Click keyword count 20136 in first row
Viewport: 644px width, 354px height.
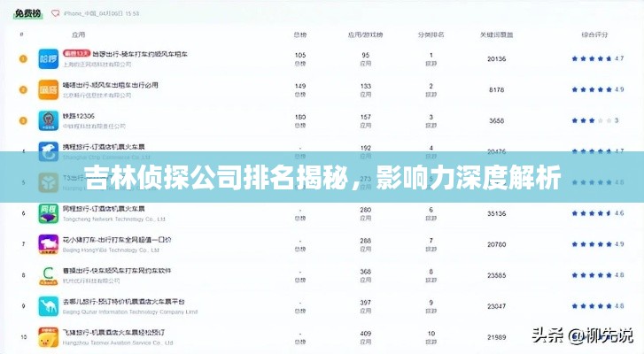(x=496, y=59)
